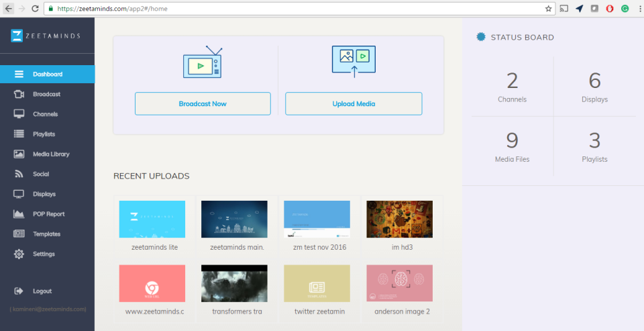Click the kamineni@zeetaminds.com account text

point(48,310)
